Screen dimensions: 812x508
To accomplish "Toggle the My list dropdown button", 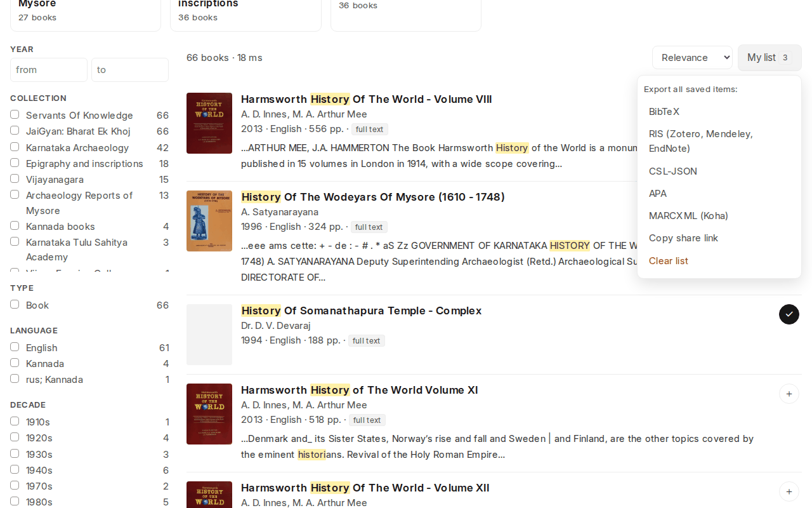I will pyautogui.click(x=769, y=58).
